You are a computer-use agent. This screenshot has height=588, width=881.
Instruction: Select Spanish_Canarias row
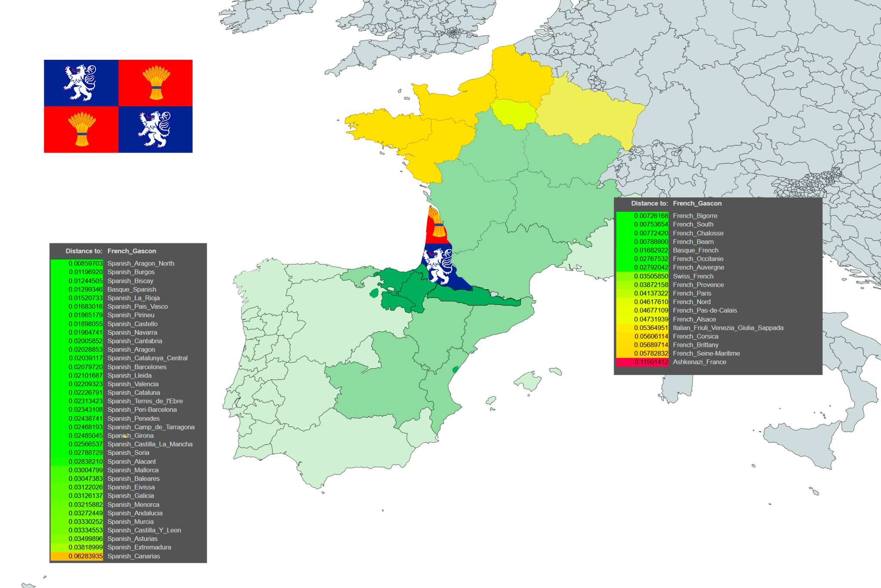128,556
